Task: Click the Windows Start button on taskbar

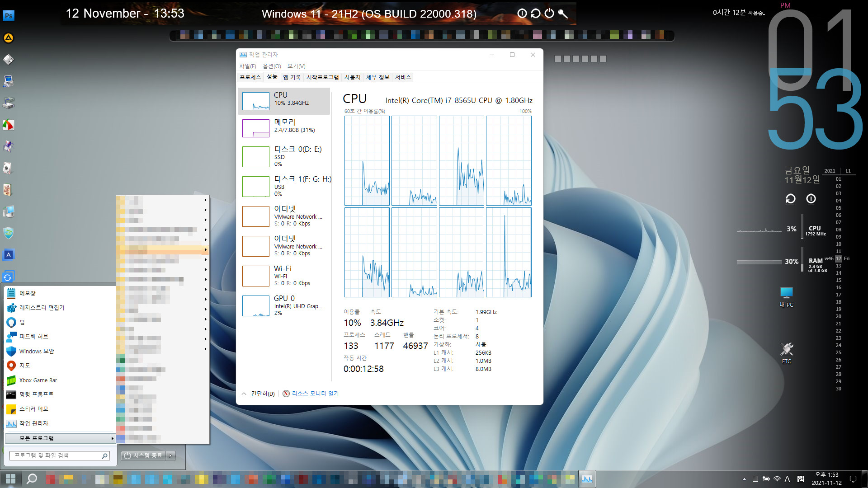Action: point(10,479)
